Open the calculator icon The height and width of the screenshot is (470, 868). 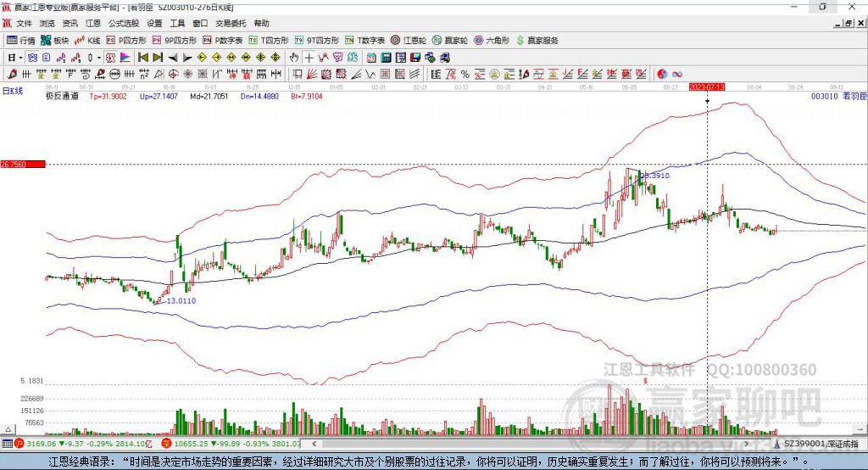[387, 58]
